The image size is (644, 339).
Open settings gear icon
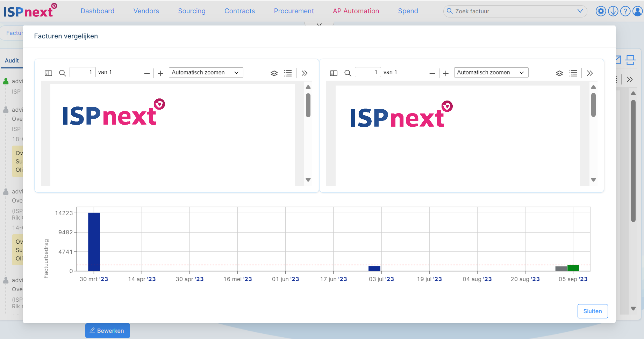click(x=601, y=11)
